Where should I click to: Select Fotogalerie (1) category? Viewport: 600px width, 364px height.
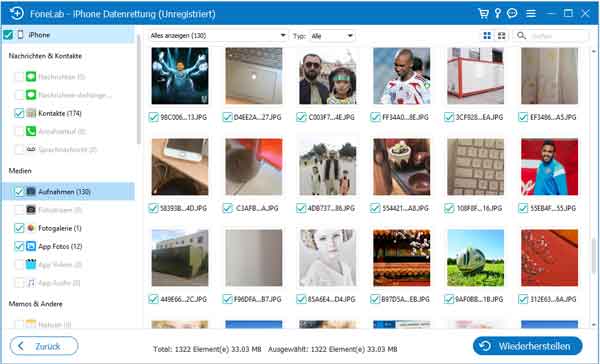pos(60,228)
